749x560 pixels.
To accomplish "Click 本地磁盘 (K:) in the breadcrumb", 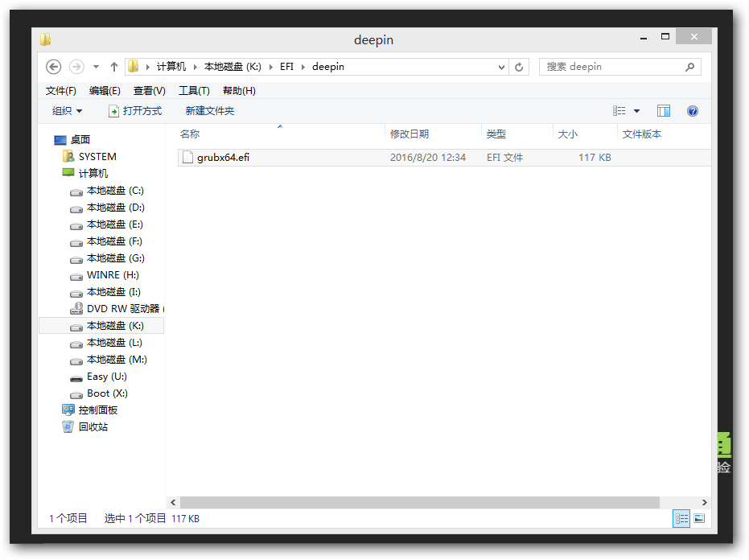I will 233,67.
